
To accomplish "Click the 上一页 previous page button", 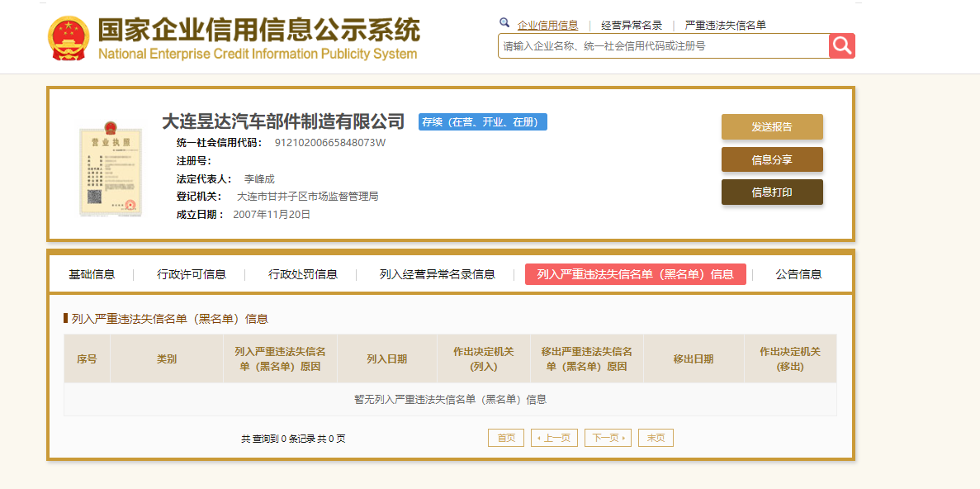I will [554, 438].
